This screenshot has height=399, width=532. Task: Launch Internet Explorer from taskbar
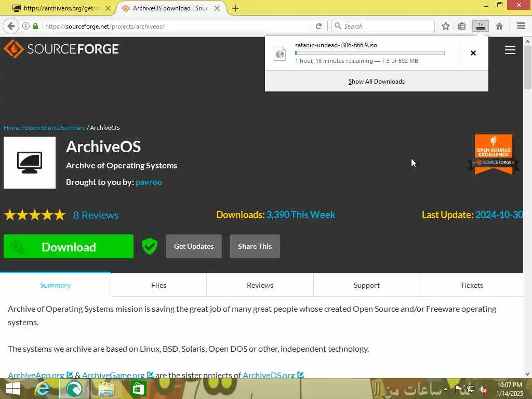(x=43, y=389)
